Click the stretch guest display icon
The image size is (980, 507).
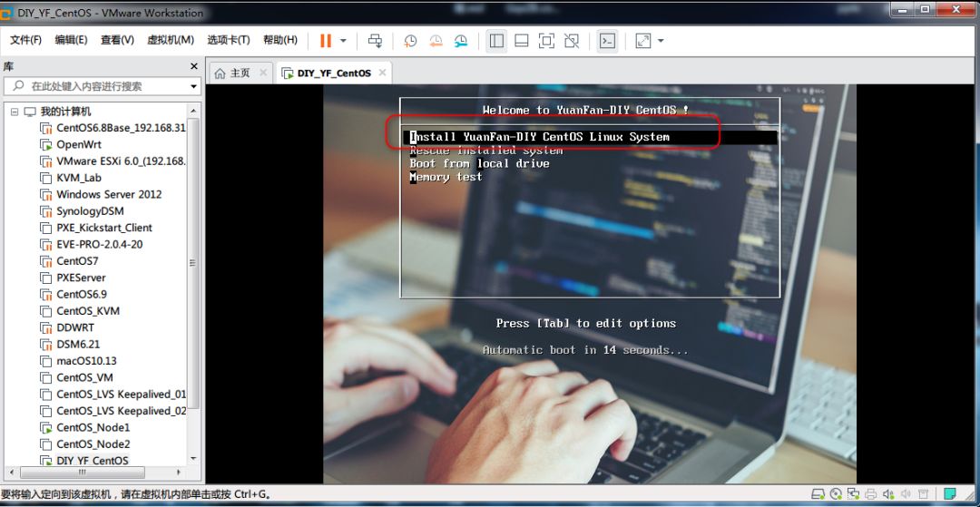tap(643, 41)
